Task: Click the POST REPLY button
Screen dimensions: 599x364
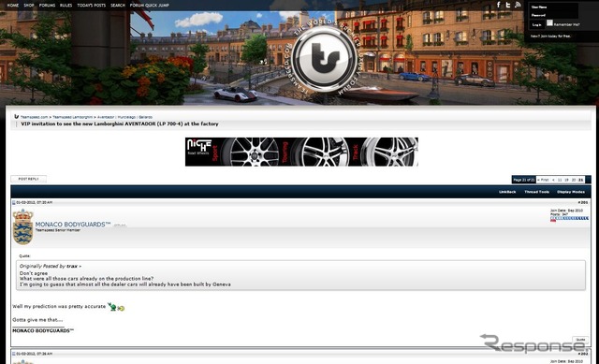Action: (29, 179)
